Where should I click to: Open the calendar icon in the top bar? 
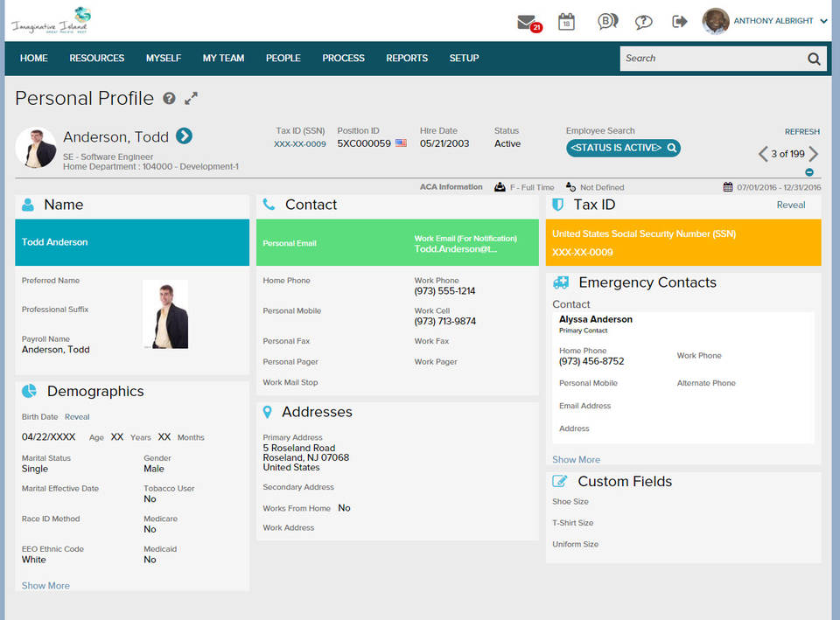click(566, 23)
